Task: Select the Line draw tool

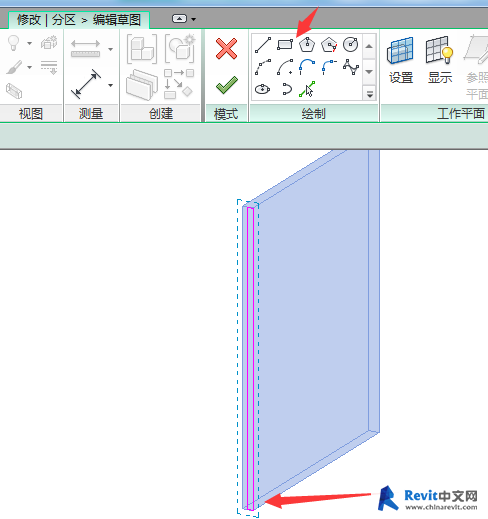Action: coord(263,45)
